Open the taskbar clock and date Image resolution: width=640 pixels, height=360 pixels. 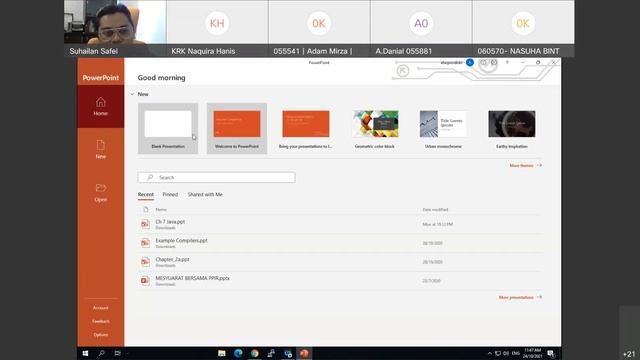[x=533, y=353]
